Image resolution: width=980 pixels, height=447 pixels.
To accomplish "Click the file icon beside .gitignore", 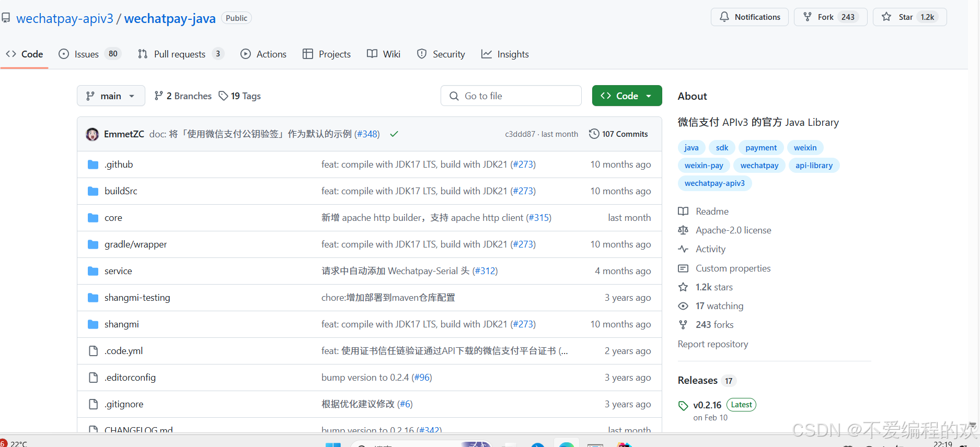I will (93, 404).
